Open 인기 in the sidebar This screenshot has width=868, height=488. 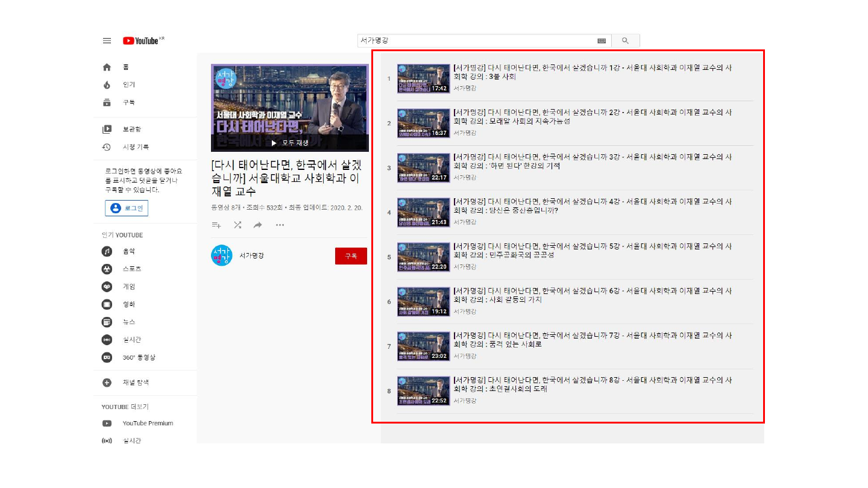(128, 85)
